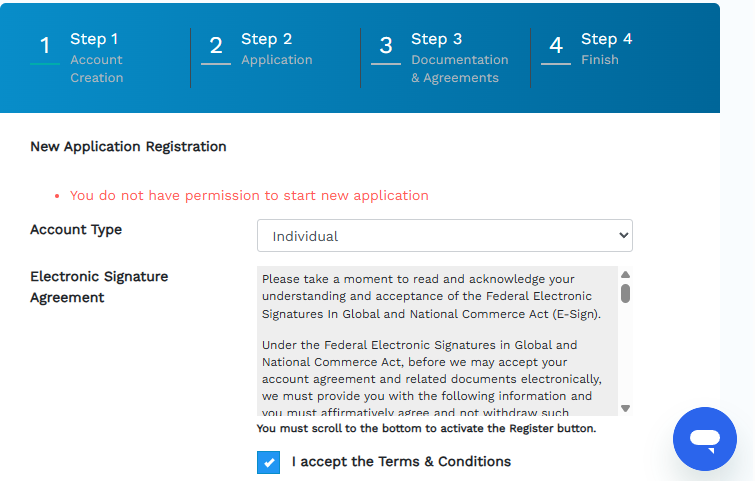Open Step 3 Documentation & Agreements tab
Viewport: 755px width, 481px height.
click(459, 58)
